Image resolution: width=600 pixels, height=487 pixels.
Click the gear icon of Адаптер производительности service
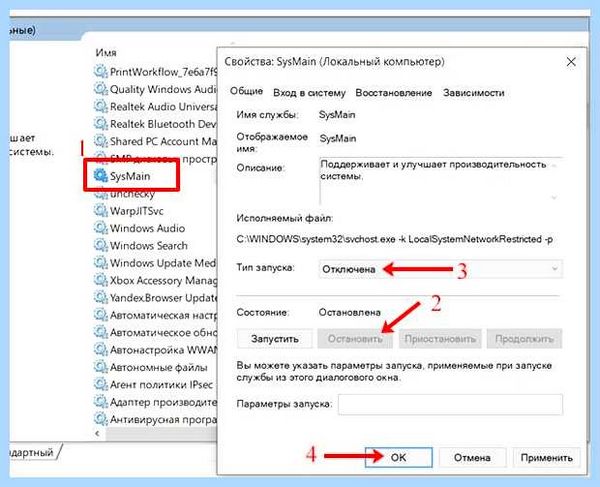(101, 402)
